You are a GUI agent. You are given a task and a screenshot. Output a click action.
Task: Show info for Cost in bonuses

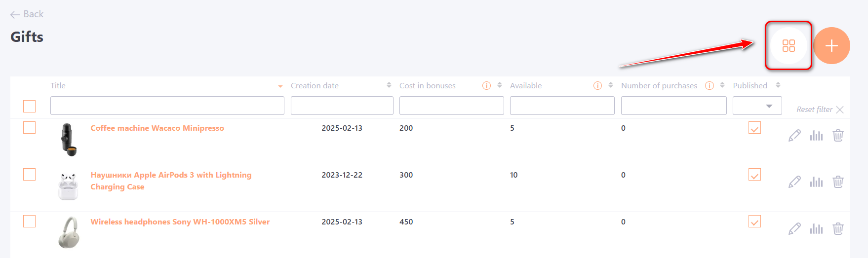486,86
